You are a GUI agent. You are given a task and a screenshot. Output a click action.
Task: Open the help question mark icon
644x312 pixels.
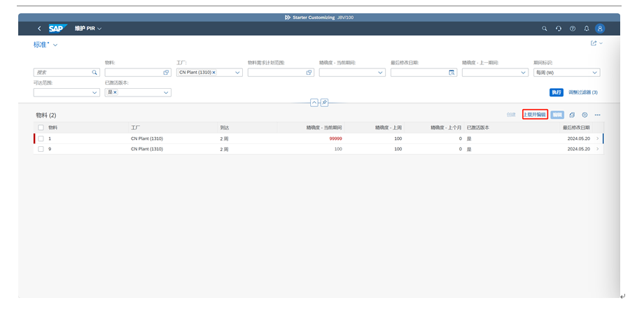click(573, 29)
